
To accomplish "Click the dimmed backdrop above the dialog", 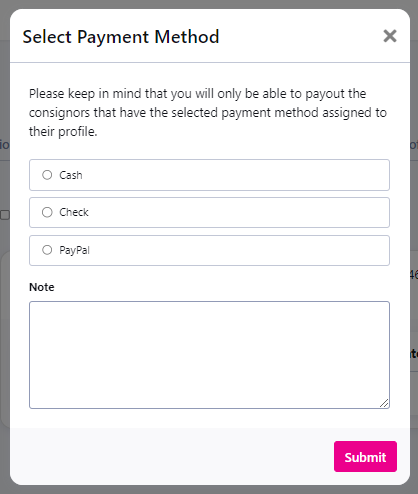I will click(209, 4).
